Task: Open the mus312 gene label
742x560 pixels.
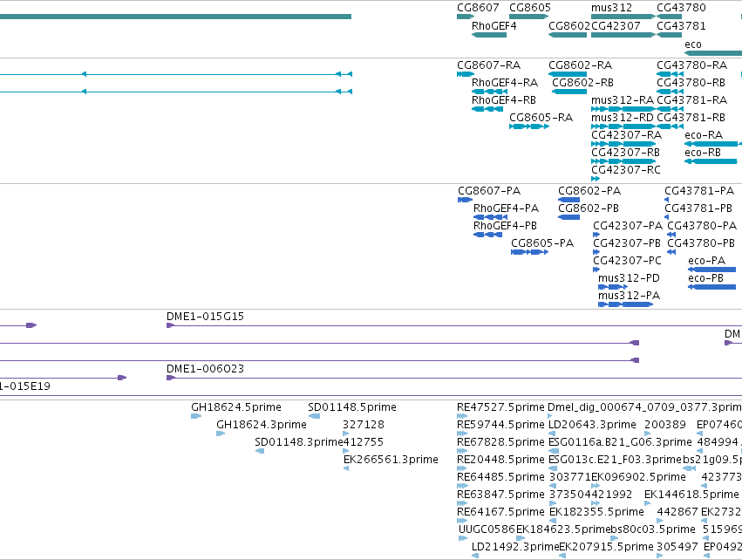Action: pyautogui.click(x=611, y=8)
